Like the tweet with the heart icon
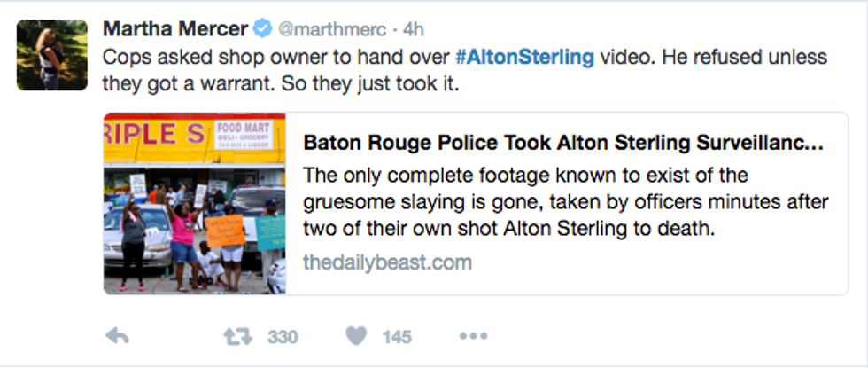The width and height of the screenshot is (868, 368). (356, 336)
